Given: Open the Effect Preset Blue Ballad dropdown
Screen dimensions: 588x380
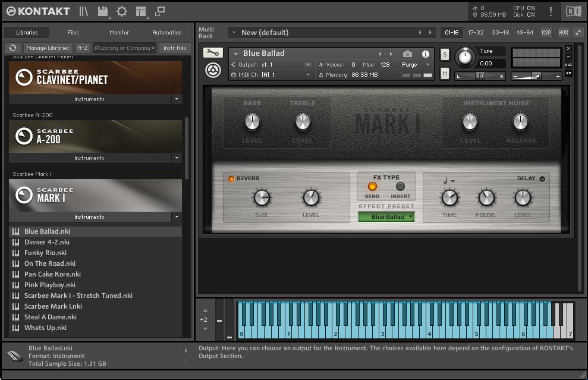Looking at the screenshot, I should (386, 217).
